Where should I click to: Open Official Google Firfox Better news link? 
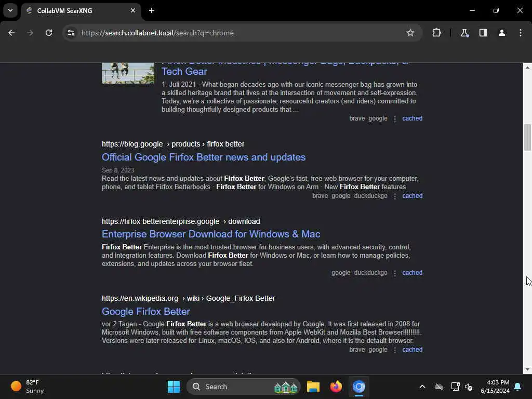tap(204, 157)
